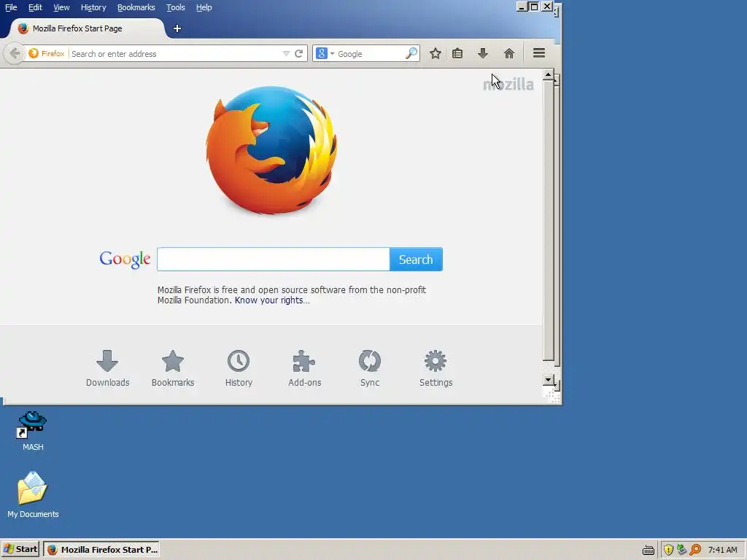Select the Mozilla Firefox Start Page tab

[86, 28]
